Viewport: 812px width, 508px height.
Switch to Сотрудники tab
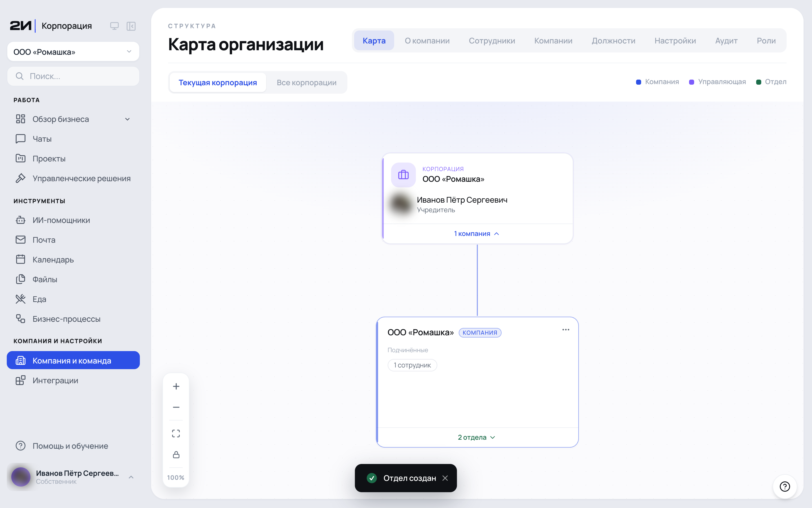(492, 41)
